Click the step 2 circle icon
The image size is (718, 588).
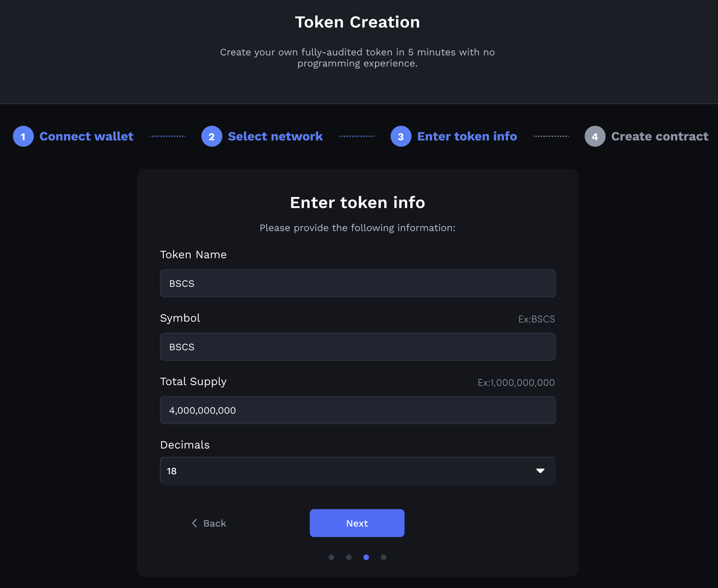point(212,136)
